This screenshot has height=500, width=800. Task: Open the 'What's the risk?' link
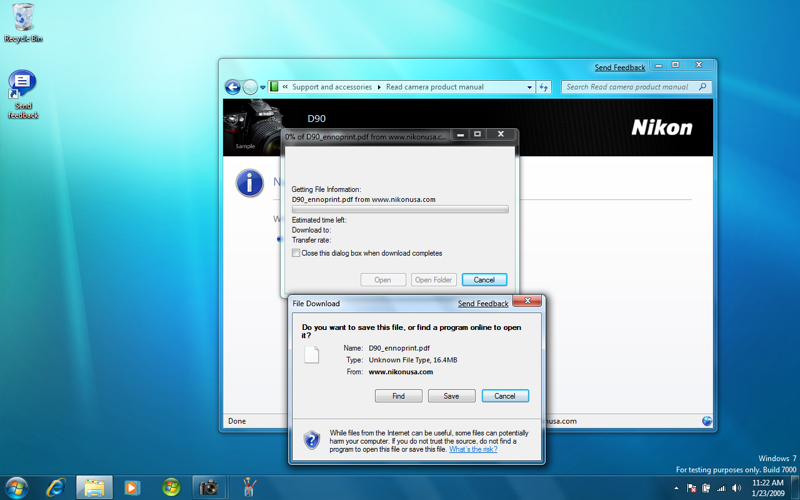point(473,449)
